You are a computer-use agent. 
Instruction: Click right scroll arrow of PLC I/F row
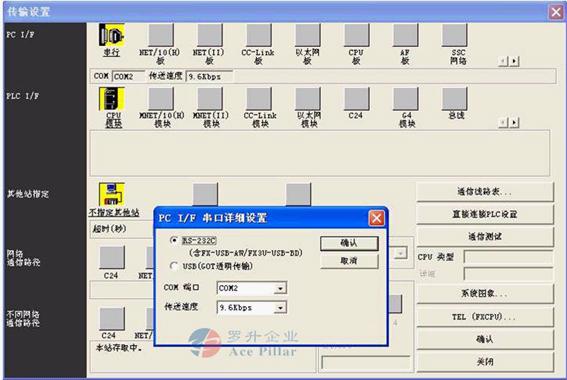(514, 123)
